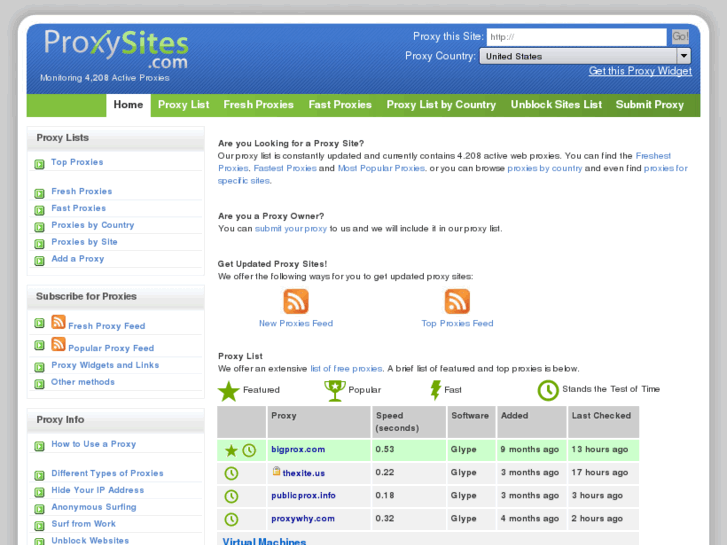Viewport: 727px width, 545px height.
Task: Visit the bigprox.com proxy link
Action: (x=298, y=449)
